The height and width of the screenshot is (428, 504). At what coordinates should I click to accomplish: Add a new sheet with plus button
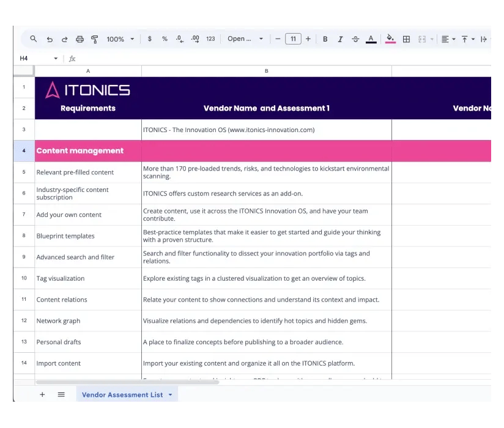tap(42, 395)
